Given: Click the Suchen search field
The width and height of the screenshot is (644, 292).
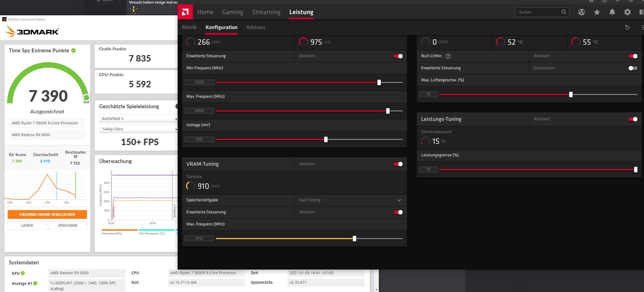Looking at the screenshot, I should pos(542,12).
